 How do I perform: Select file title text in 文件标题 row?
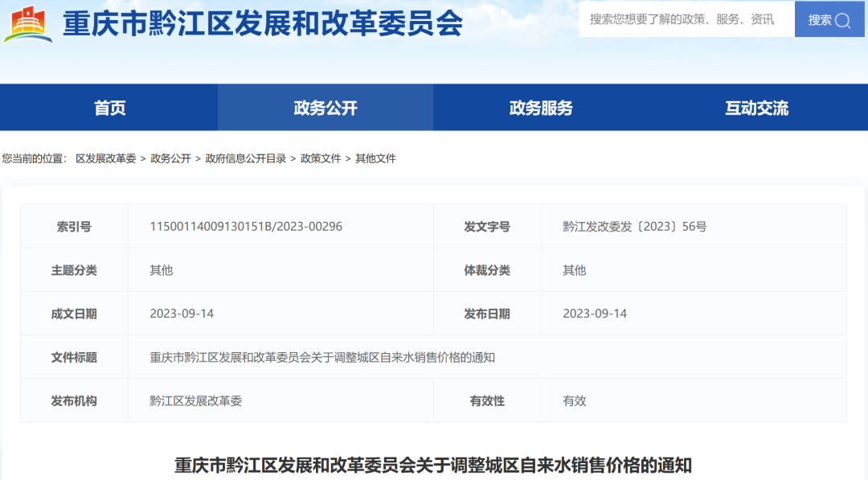(x=322, y=357)
